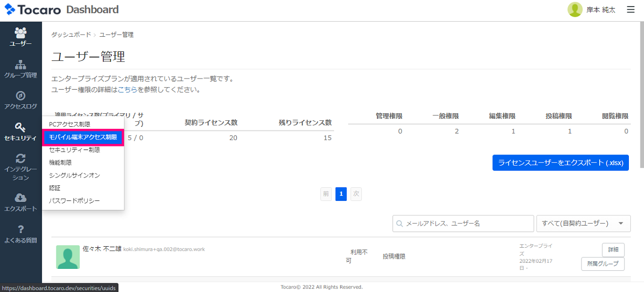
Task: Click the Tocaro logo
Action: pyautogui.click(x=33, y=10)
